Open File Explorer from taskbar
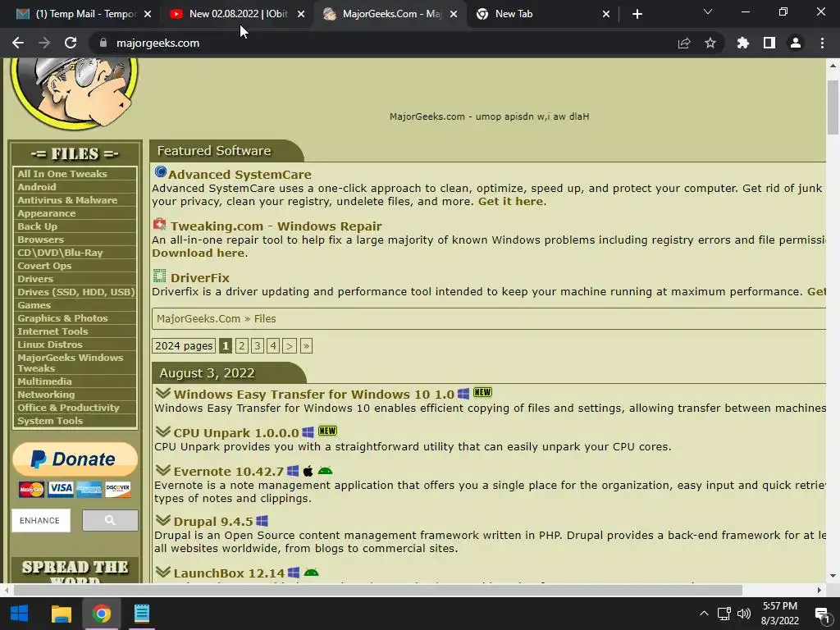The image size is (840, 630). click(x=61, y=614)
